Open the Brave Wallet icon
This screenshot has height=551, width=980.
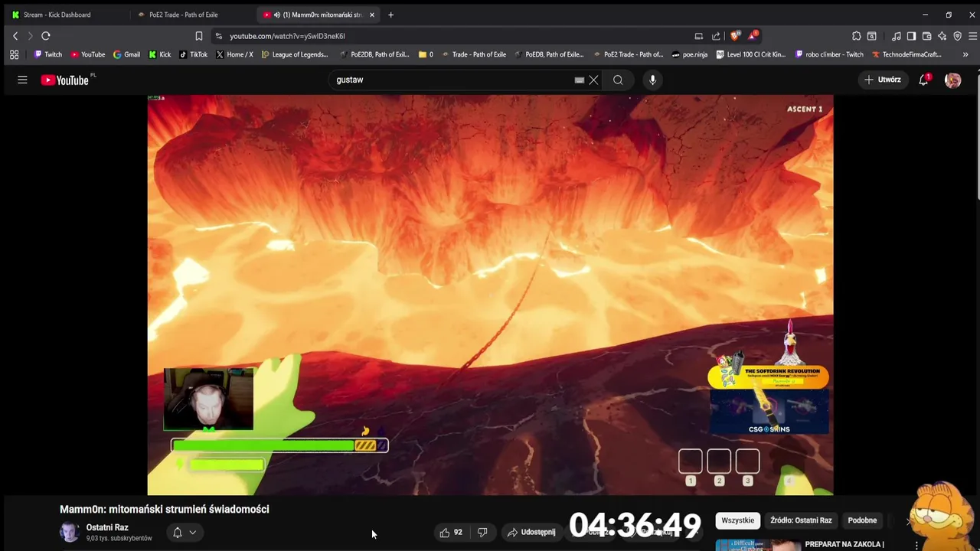[x=926, y=36]
